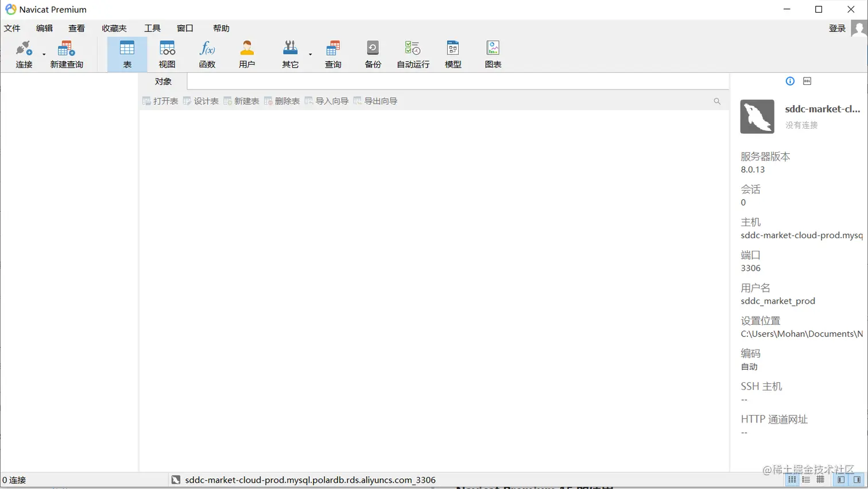Image resolution: width=868 pixels, height=489 pixels.
Task: Click the 删除表 (Delete Table) button
Action: (282, 101)
